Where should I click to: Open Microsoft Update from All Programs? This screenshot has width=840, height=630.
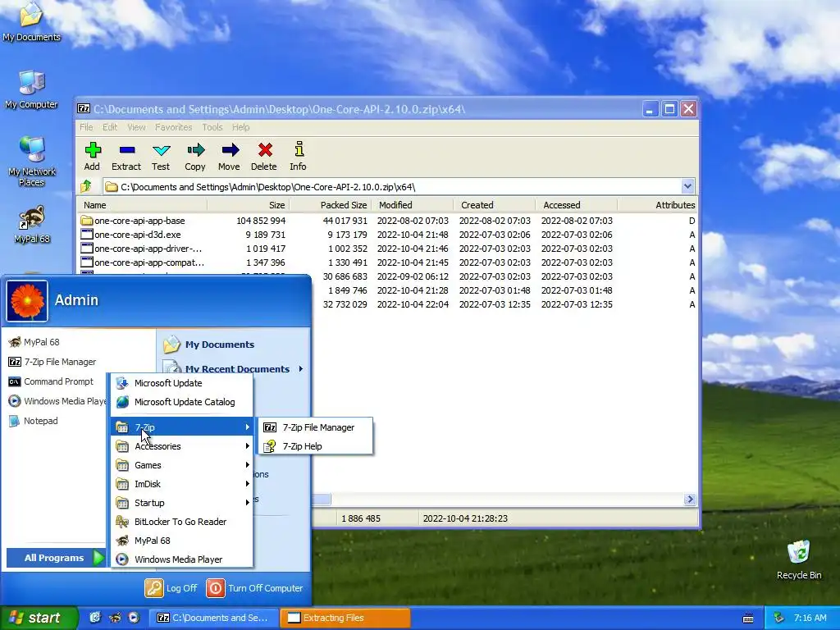181,383
